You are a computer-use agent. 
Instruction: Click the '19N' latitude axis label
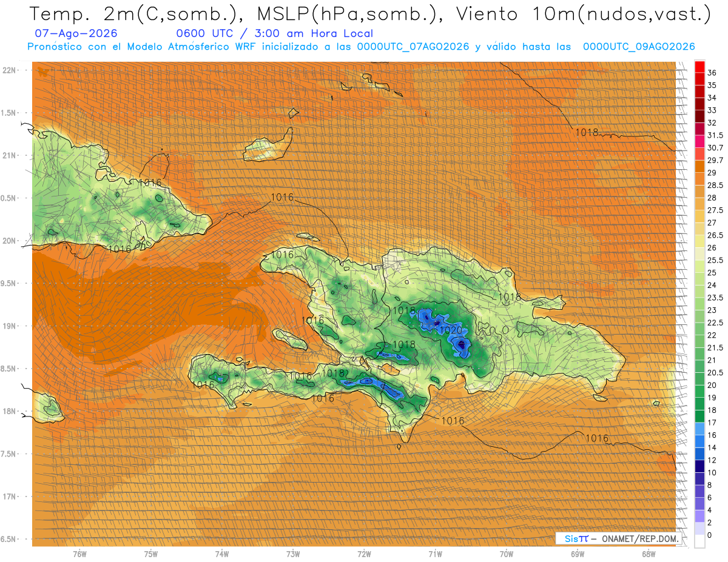(9, 326)
